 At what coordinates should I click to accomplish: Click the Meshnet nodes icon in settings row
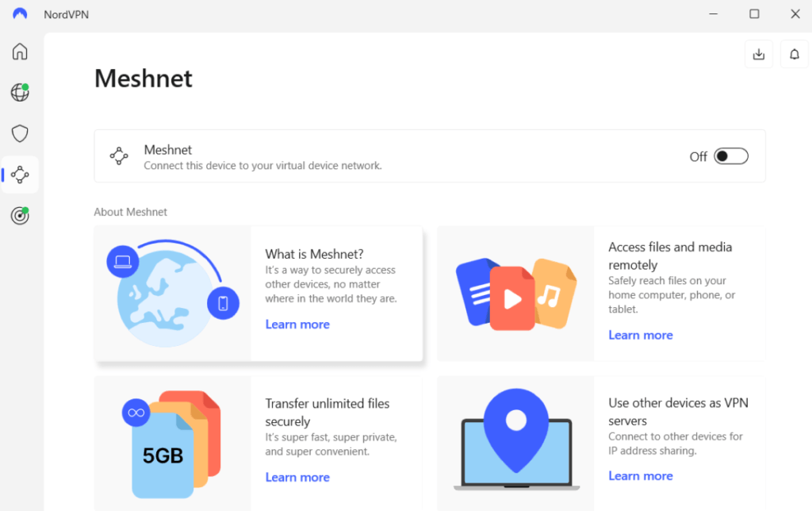[x=119, y=156]
